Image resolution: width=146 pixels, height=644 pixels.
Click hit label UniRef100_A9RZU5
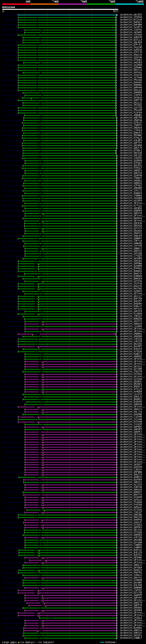[x=131, y=37]
